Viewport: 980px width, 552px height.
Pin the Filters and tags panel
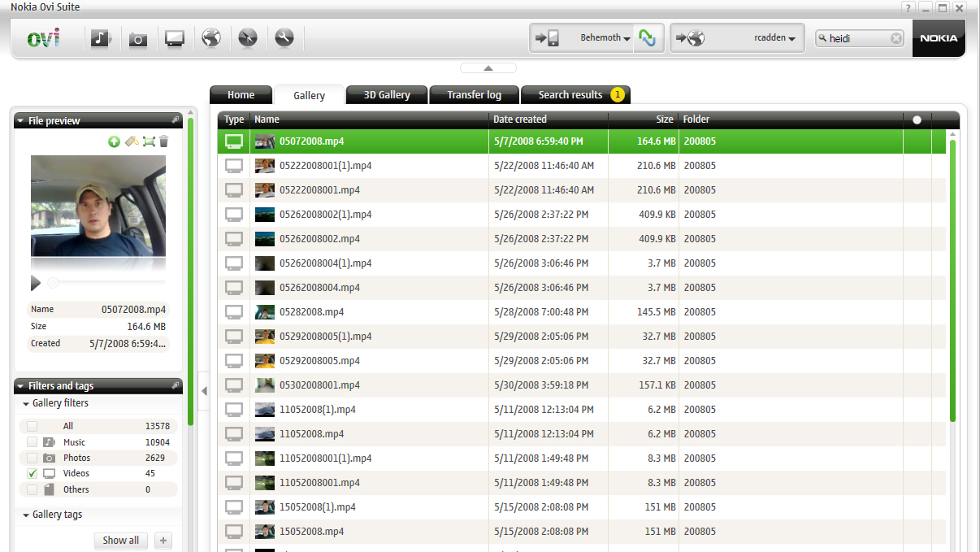[x=176, y=385]
